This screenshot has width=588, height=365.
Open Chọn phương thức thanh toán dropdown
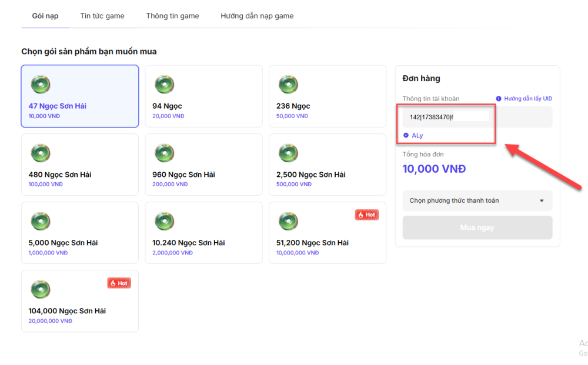pyautogui.click(x=477, y=200)
